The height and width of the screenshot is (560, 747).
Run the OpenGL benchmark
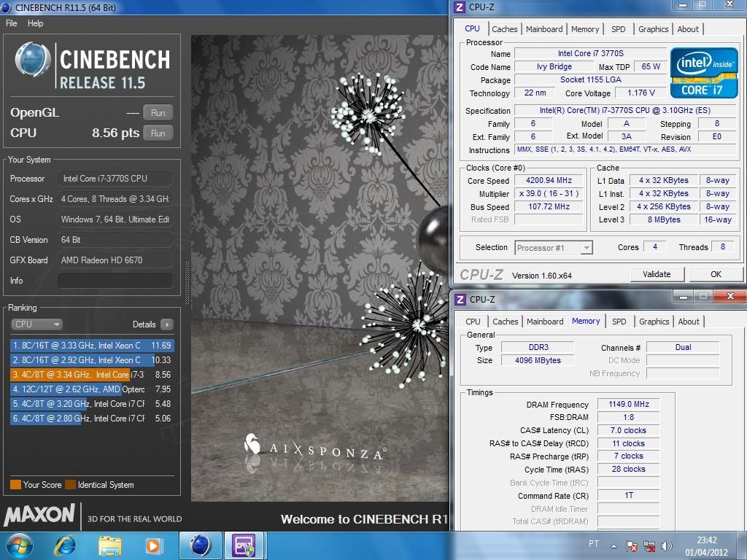158,113
